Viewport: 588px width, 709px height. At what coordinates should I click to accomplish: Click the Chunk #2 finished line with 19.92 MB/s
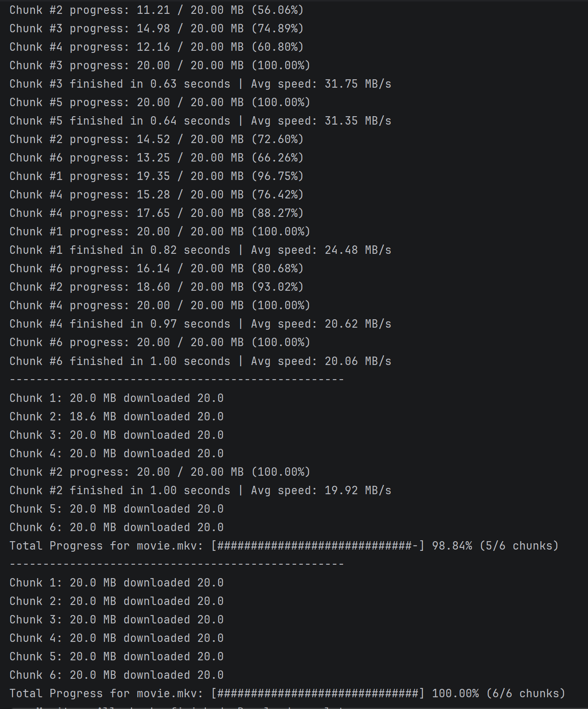pos(200,490)
